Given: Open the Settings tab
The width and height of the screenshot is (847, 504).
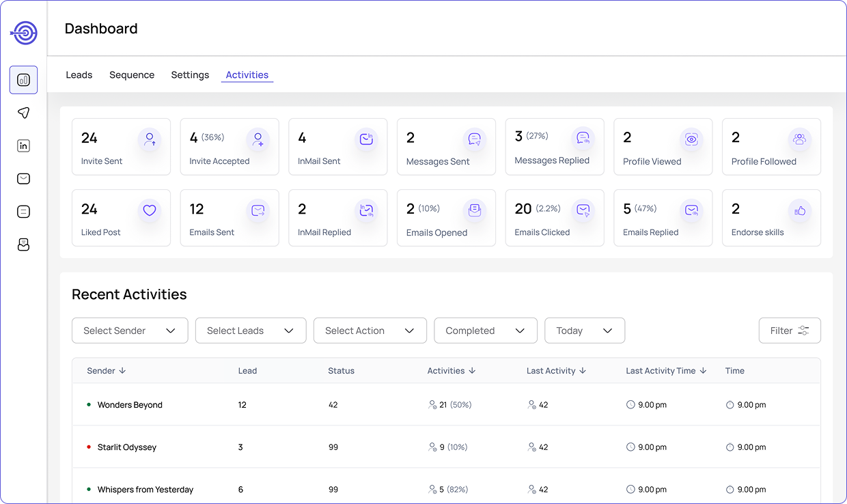Looking at the screenshot, I should (190, 75).
